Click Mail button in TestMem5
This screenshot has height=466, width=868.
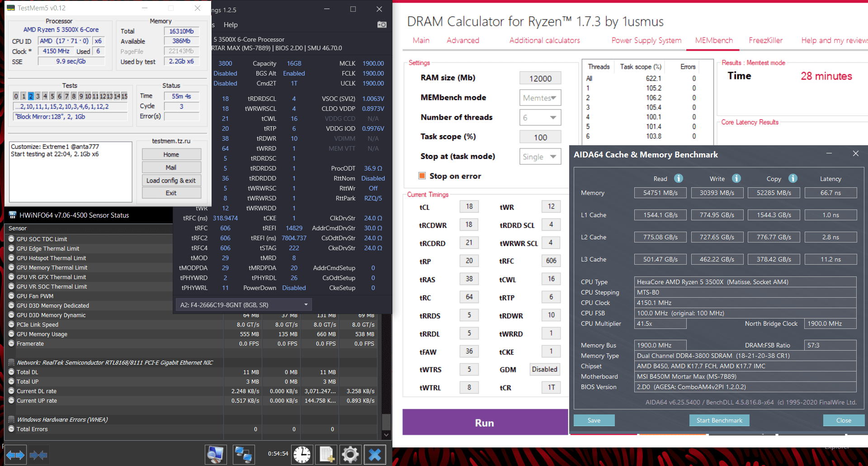click(171, 167)
